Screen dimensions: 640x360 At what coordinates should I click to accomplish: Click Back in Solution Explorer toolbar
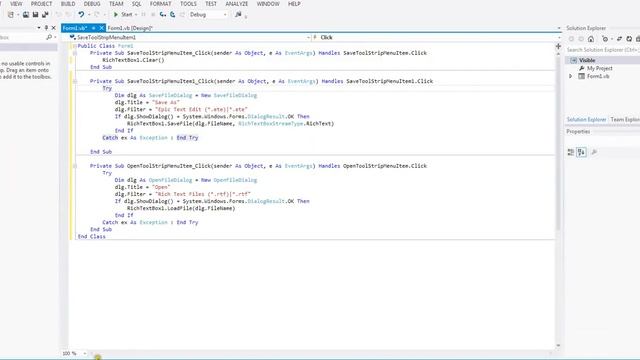click(571, 39)
